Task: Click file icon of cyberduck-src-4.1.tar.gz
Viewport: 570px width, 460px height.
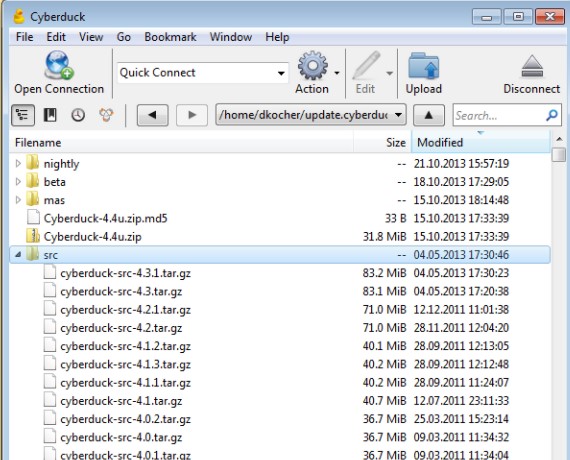Action: (x=50, y=400)
